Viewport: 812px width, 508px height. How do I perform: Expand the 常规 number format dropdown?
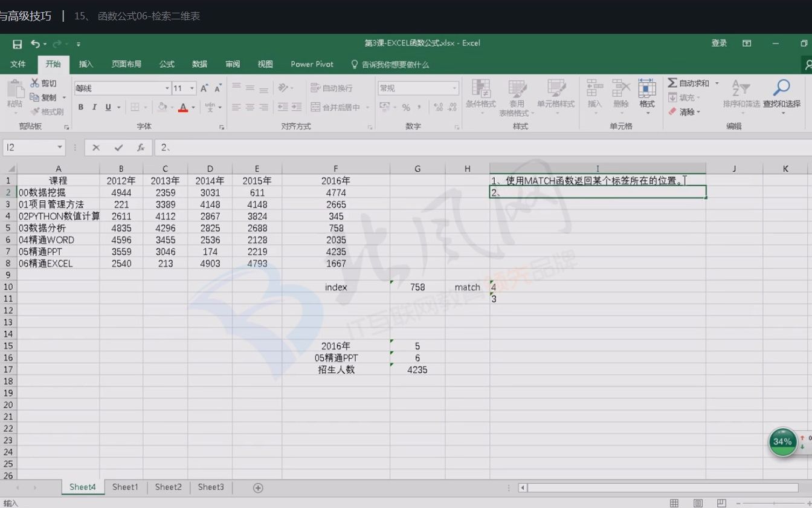point(455,88)
